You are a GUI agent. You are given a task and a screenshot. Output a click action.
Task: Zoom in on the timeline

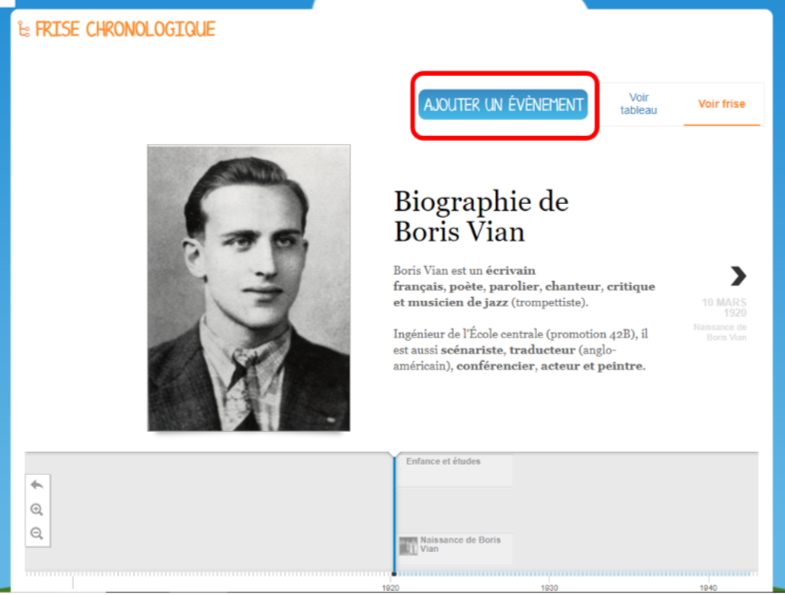37,509
